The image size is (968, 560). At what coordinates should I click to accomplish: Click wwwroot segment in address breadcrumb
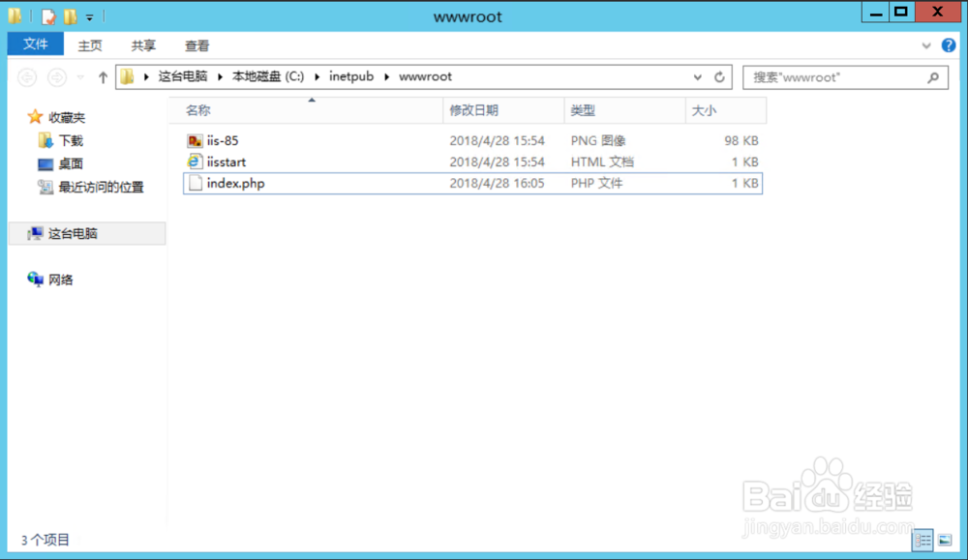(425, 76)
